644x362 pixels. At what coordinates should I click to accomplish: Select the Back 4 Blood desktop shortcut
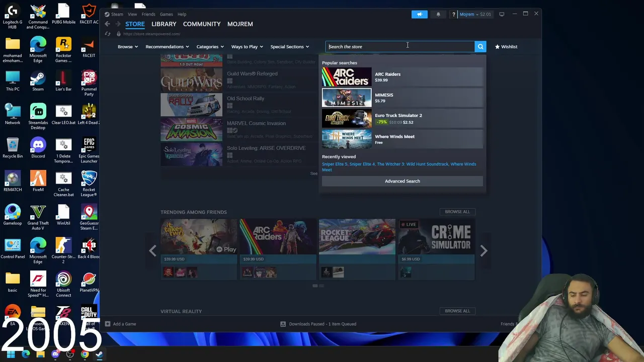point(89,249)
